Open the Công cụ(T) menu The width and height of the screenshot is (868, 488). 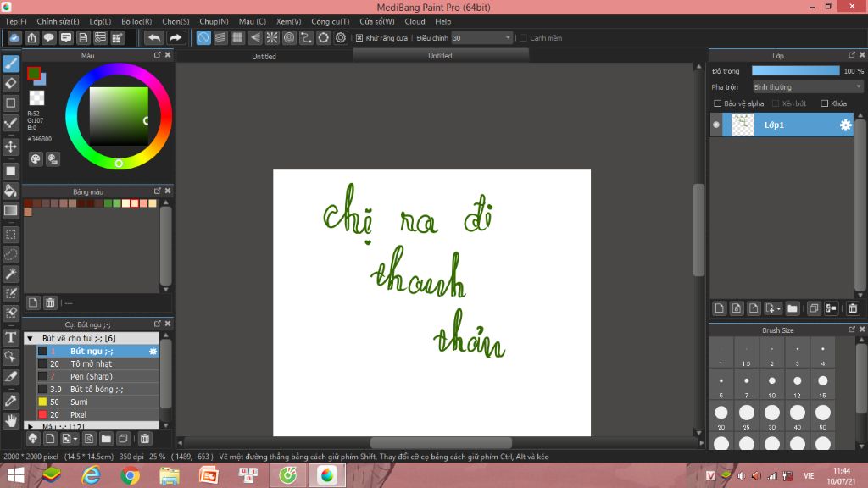[331, 21]
